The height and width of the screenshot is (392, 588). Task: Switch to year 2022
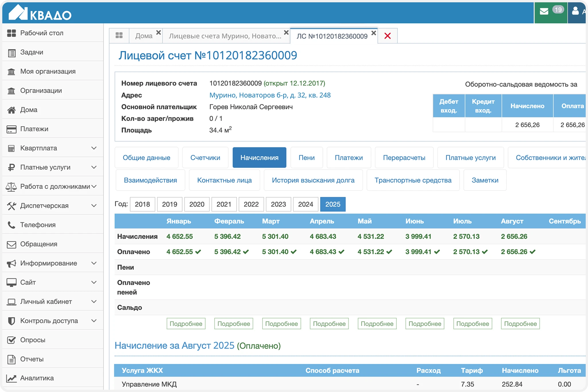pyautogui.click(x=251, y=204)
